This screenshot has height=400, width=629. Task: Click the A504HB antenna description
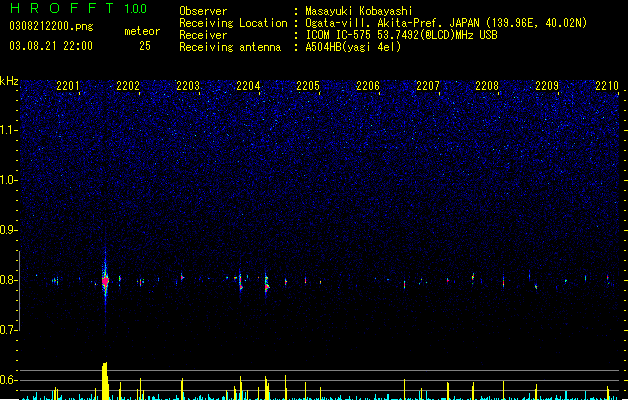353,47
